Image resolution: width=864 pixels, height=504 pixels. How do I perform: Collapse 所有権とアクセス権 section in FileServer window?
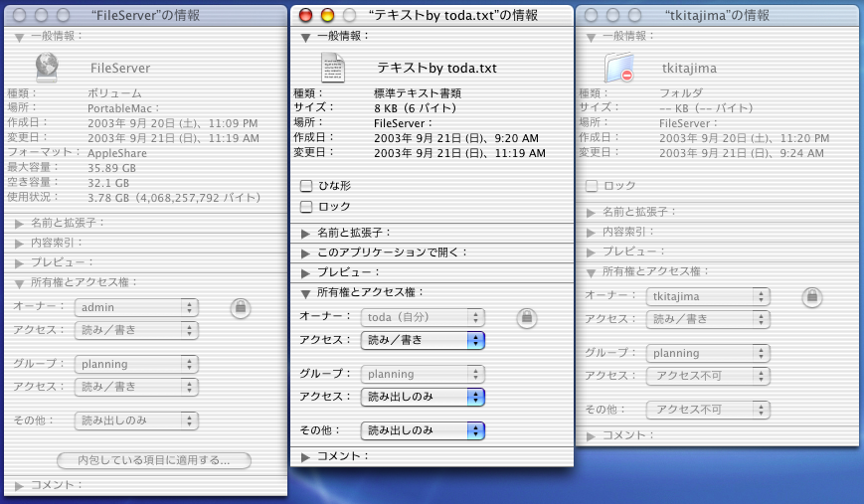point(19,282)
